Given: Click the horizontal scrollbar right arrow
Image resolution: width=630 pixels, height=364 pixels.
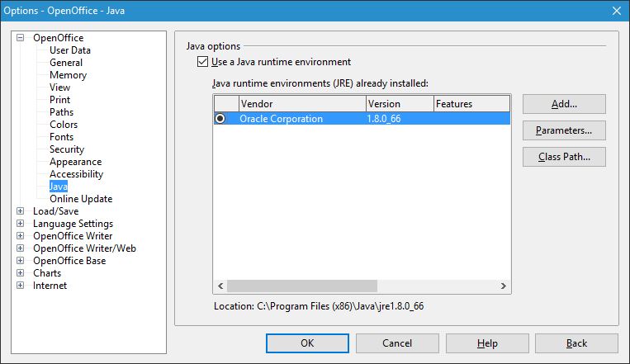Looking at the screenshot, I should click(x=503, y=286).
